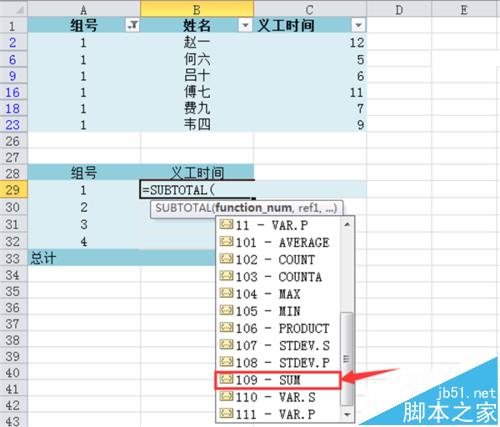Click the scroll up arrow of function list
The width and height of the screenshot is (500, 427).
(x=347, y=224)
